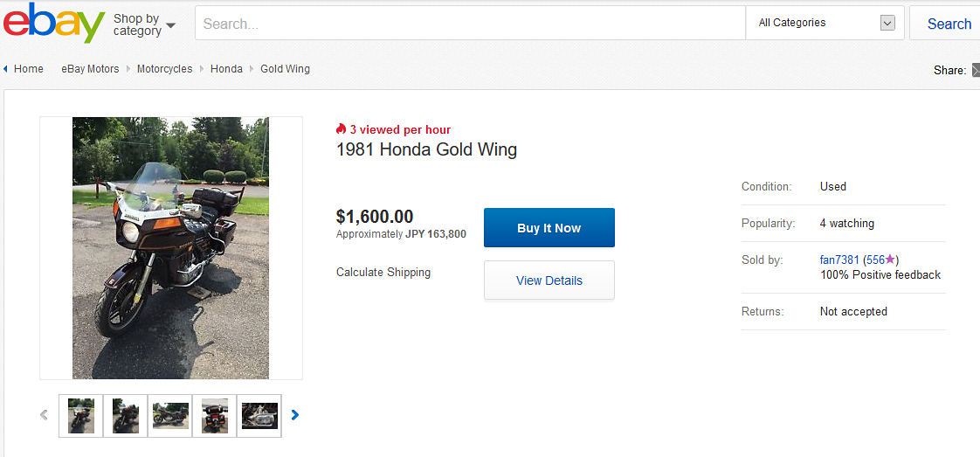Click the Calculate Shipping link
The image size is (980, 457).
tap(383, 272)
